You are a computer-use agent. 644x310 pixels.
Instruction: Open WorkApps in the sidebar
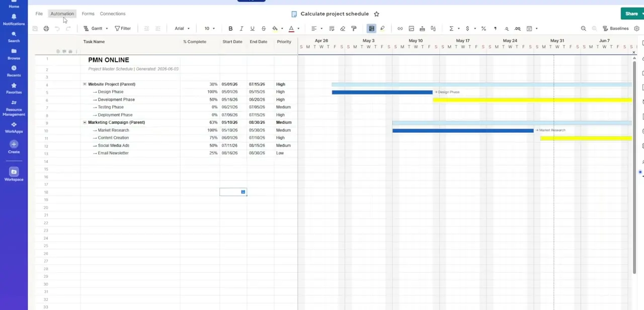point(14,127)
